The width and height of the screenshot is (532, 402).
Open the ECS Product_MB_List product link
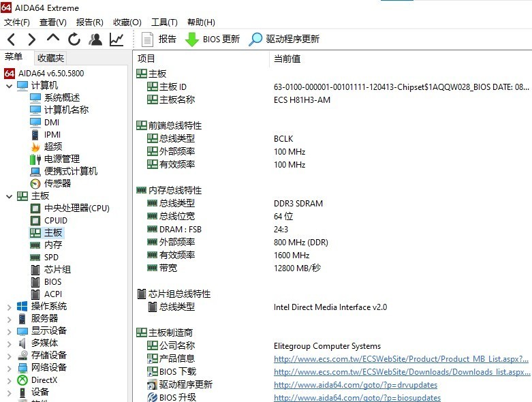coord(401,359)
